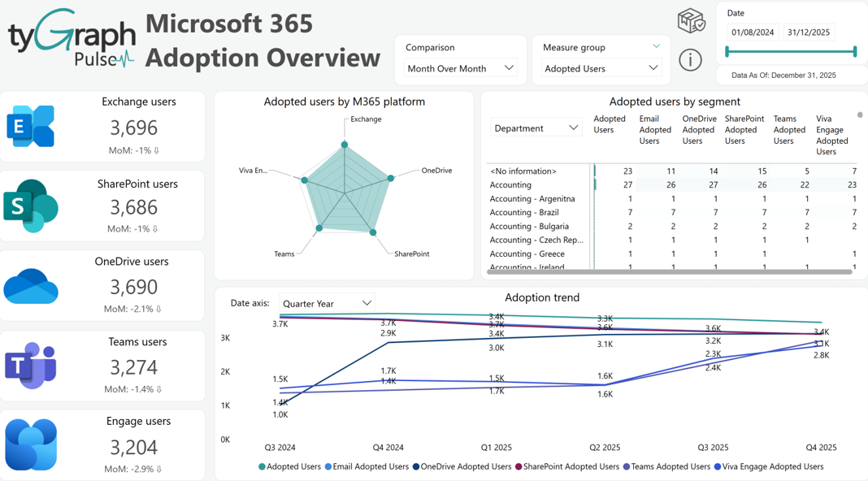This screenshot has width=868, height=481.
Task: Sort by OneDrive Adopted Users column header
Action: [x=699, y=129]
